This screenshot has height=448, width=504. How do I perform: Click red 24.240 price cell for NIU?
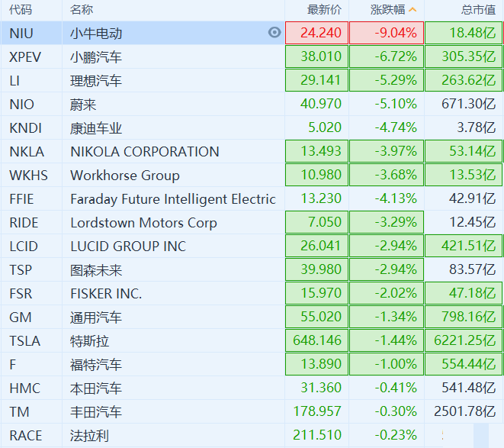(x=316, y=33)
